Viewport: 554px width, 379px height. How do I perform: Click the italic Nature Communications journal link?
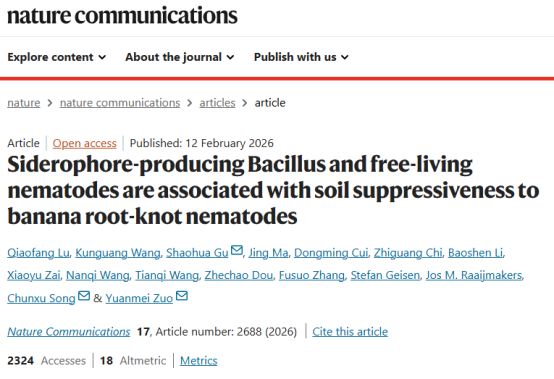coord(69,332)
